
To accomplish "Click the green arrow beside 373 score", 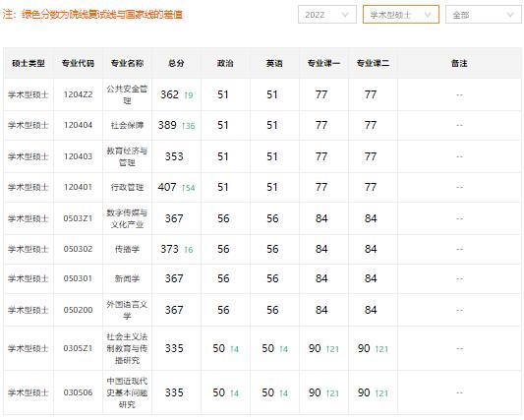I will click(x=185, y=250).
